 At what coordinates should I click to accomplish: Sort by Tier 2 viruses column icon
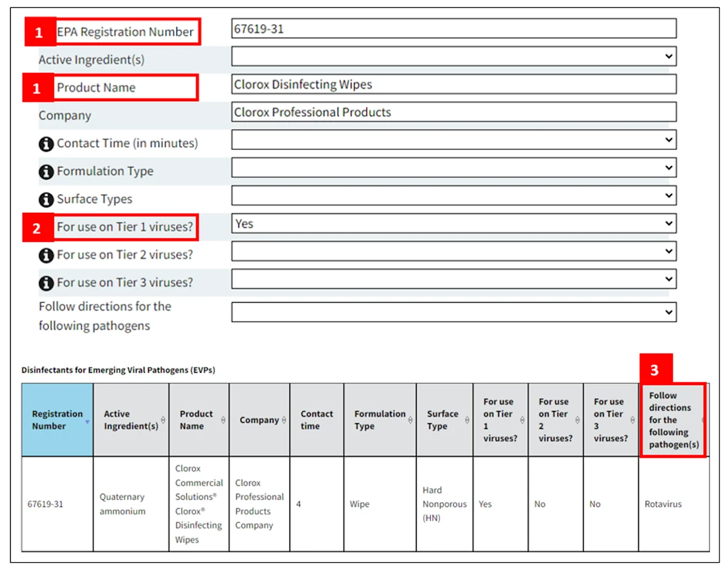[578, 420]
